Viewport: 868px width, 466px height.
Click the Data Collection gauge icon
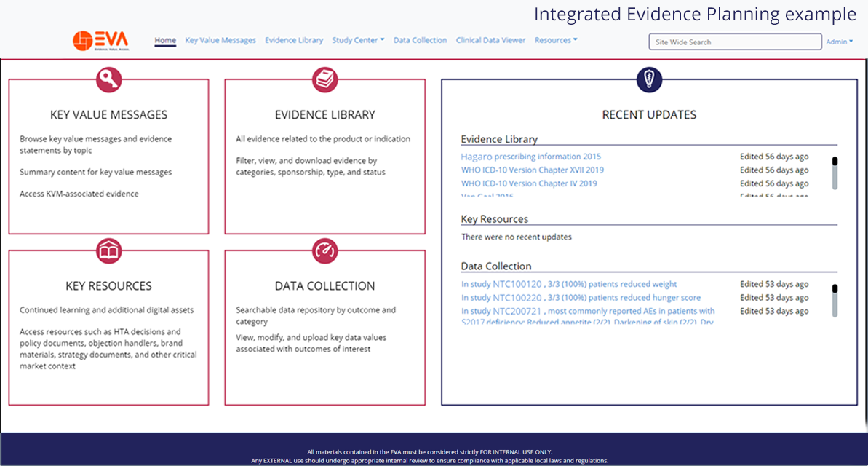325,251
